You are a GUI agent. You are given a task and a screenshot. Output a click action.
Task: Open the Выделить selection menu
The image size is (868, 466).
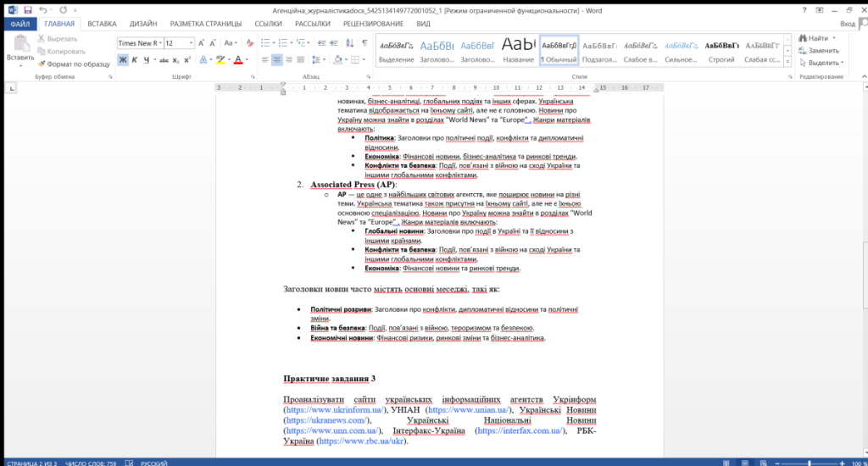pos(821,63)
